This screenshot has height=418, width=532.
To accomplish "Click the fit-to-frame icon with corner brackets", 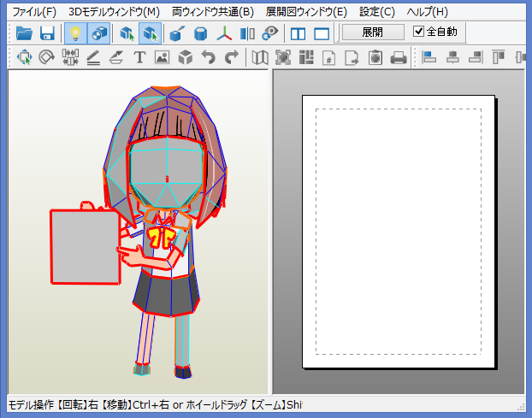I will click(283, 57).
